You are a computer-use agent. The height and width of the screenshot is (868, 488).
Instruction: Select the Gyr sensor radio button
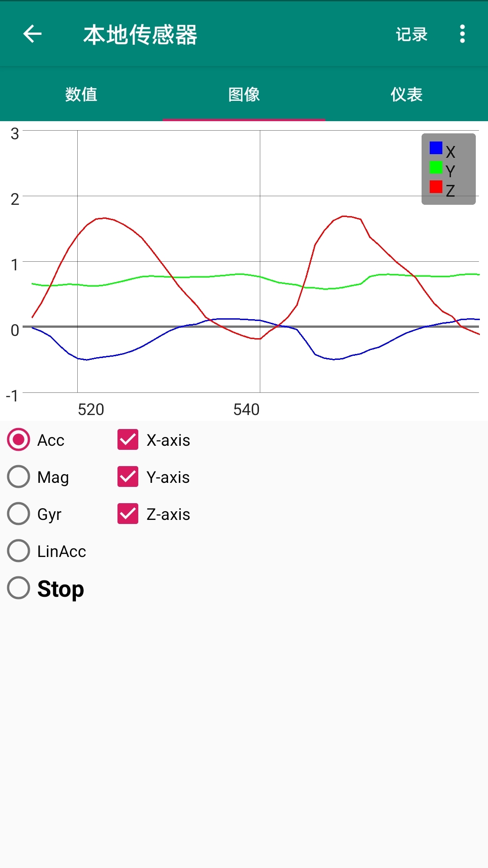click(19, 514)
